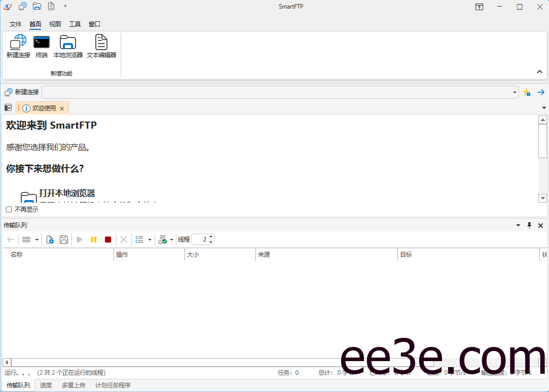Viewport: 549px width, 392px height.
Task: Go to address with the blue arrow button
Action: click(540, 92)
